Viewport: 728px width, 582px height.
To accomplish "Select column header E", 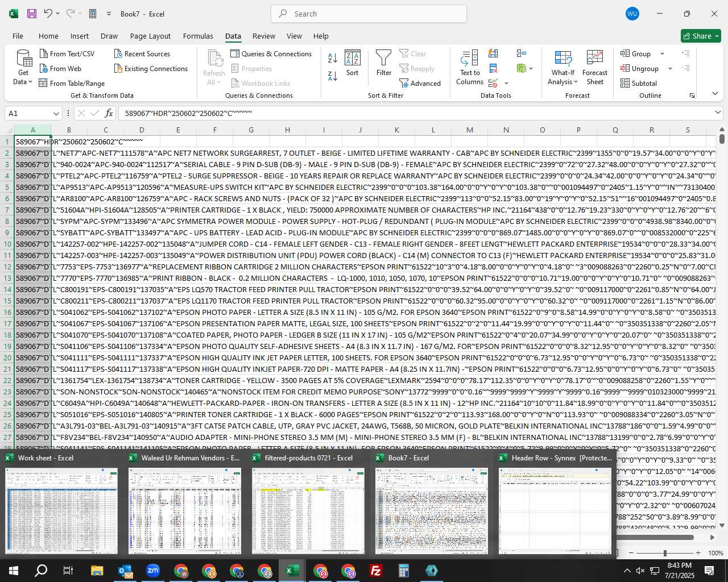I will point(178,130).
